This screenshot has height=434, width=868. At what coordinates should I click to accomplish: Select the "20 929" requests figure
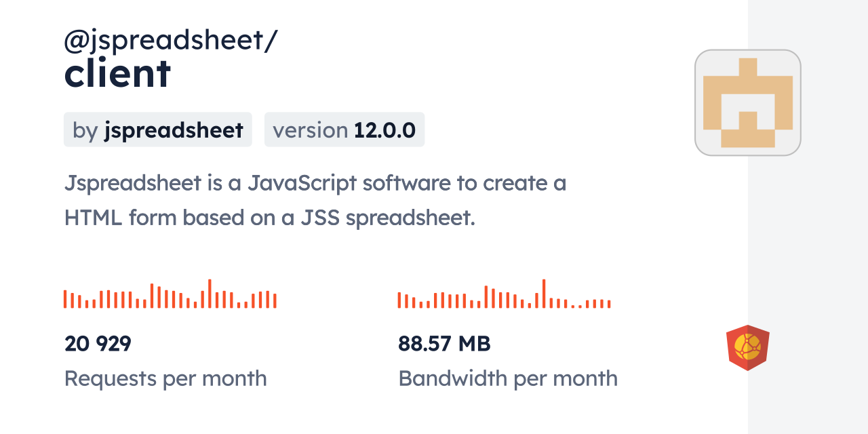[x=98, y=344]
